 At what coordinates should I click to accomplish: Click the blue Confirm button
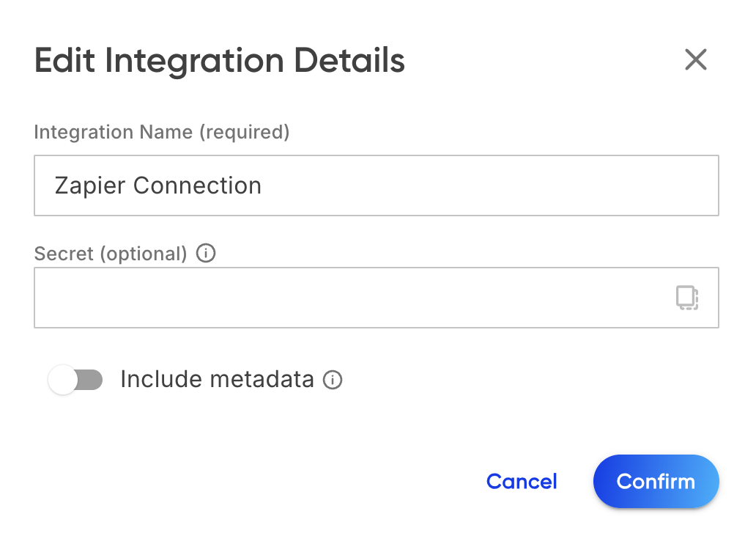pyautogui.click(x=656, y=481)
